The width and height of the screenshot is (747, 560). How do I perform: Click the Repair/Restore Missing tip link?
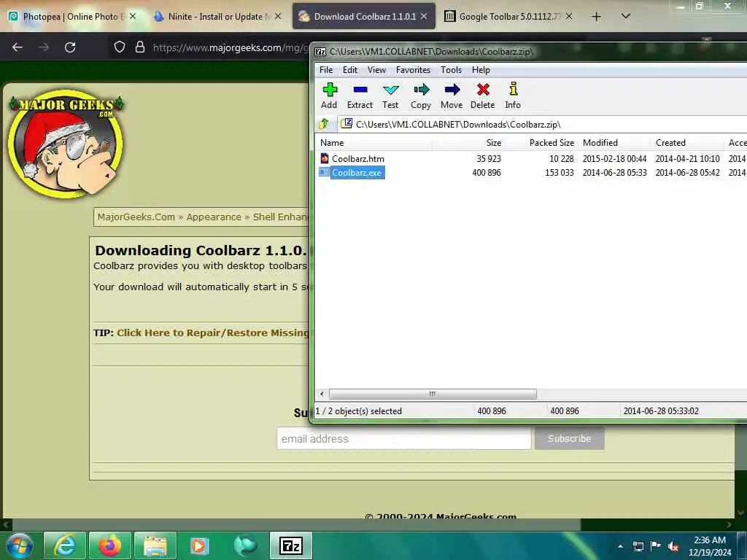coord(213,332)
